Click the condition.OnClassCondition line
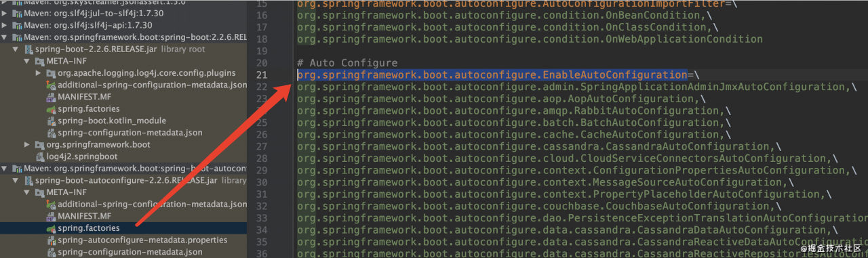This screenshot has height=258, width=868. [508, 27]
